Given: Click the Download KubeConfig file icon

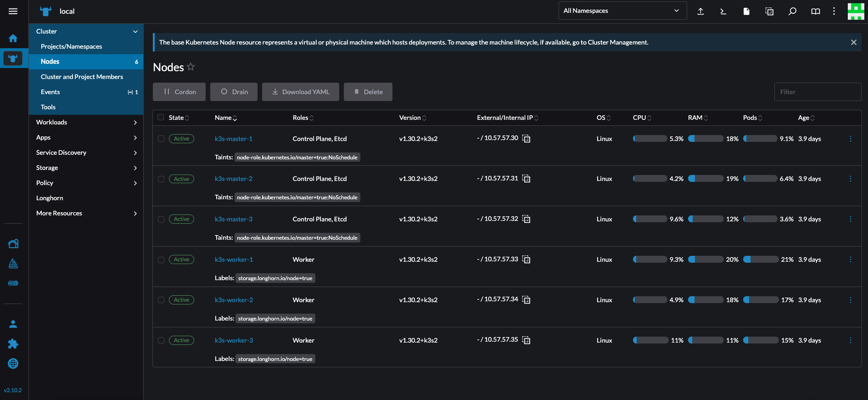Looking at the screenshot, I should 746,11.
